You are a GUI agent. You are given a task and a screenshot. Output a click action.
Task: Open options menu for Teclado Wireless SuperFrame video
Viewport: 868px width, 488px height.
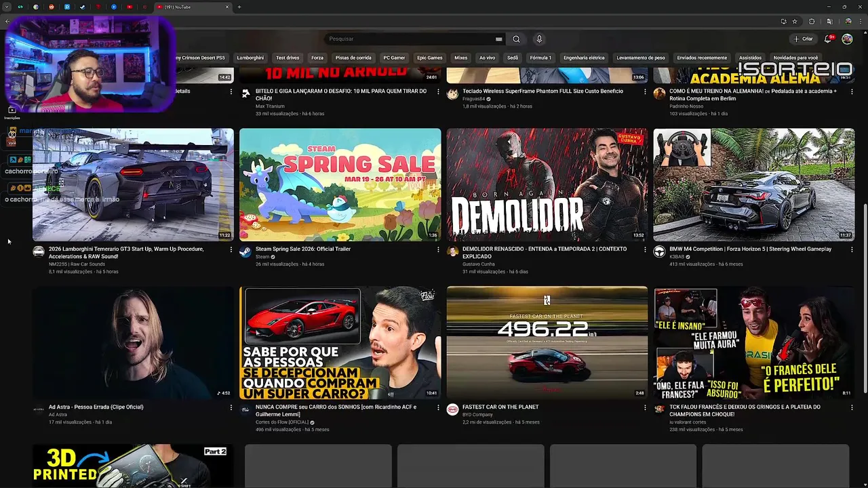645,91
